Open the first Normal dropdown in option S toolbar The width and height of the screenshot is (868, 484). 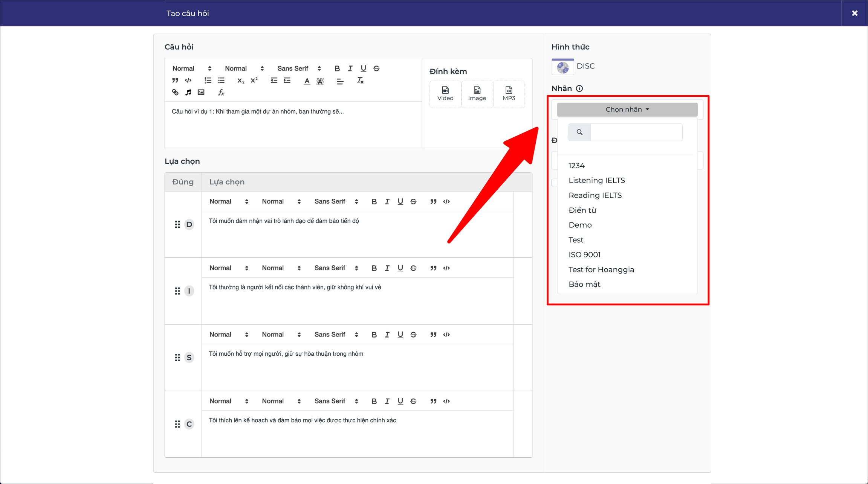229,335
